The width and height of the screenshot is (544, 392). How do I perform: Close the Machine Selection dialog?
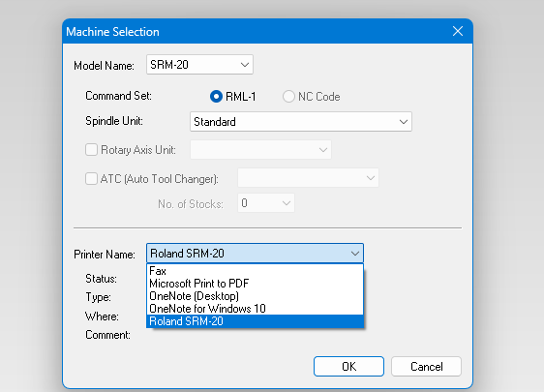point(458,31)
